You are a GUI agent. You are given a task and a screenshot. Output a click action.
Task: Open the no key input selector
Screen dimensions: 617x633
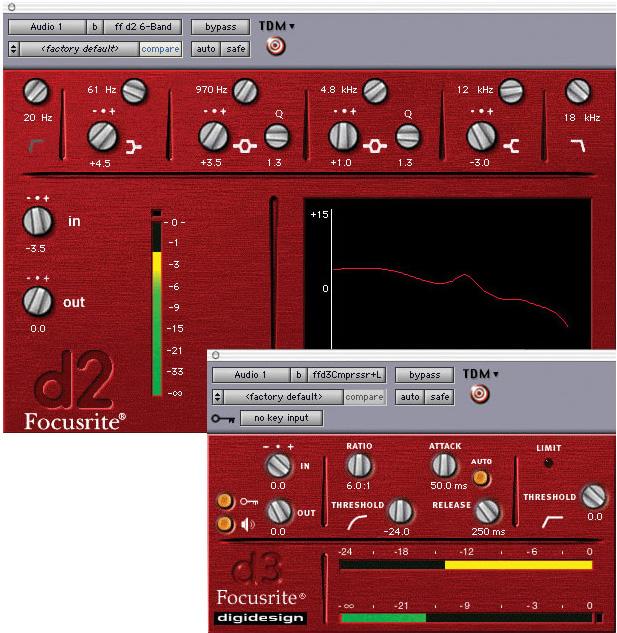[x=281, y=418]
